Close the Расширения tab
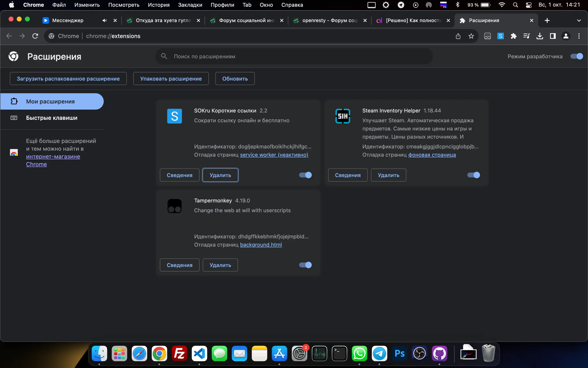This screenshot has width=588, height=368. 531,20
